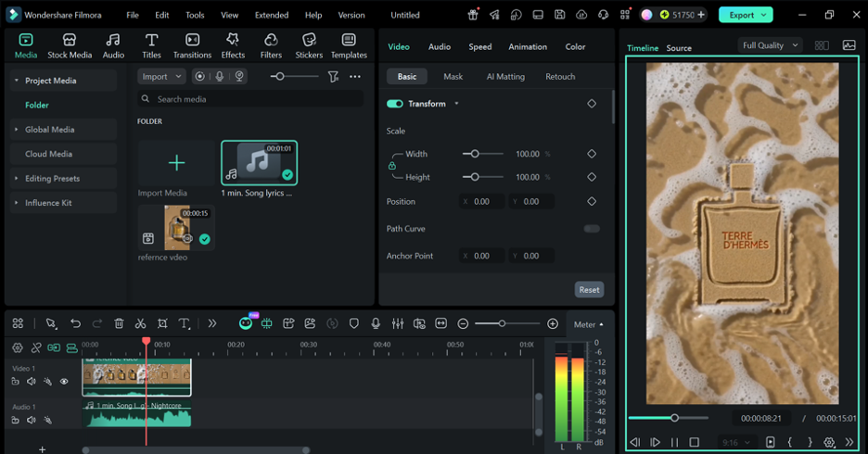Image resolution: width=868 pixels, height=454 pixels.
Task: Open the AI Copilot icon with Free badge
Action: click(x=246, y=323)
